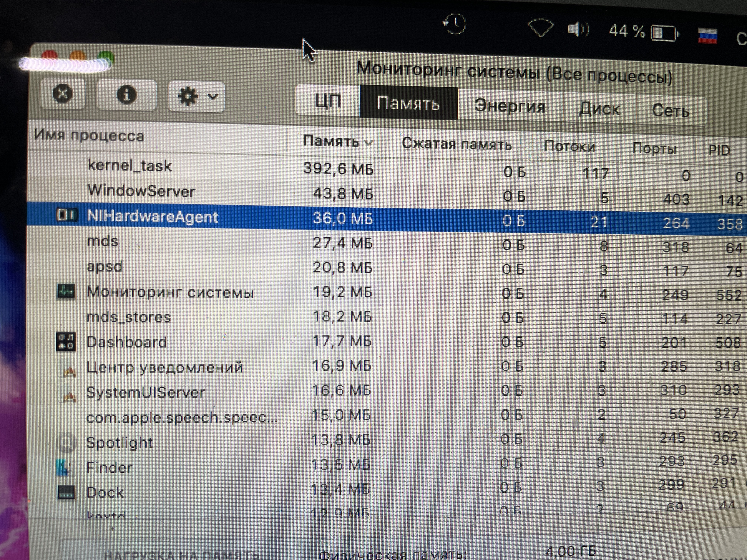Switch to the ЦП tab

(x=328, y=101)
